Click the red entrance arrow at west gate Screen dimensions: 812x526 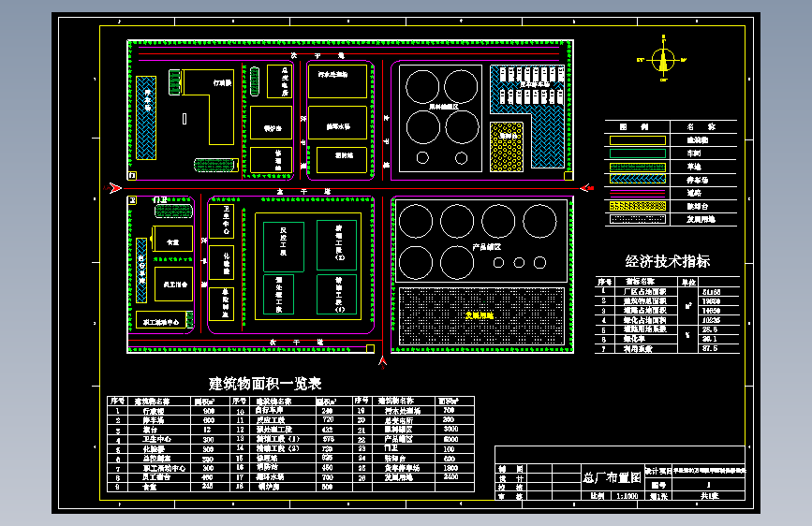pos(113,188)
